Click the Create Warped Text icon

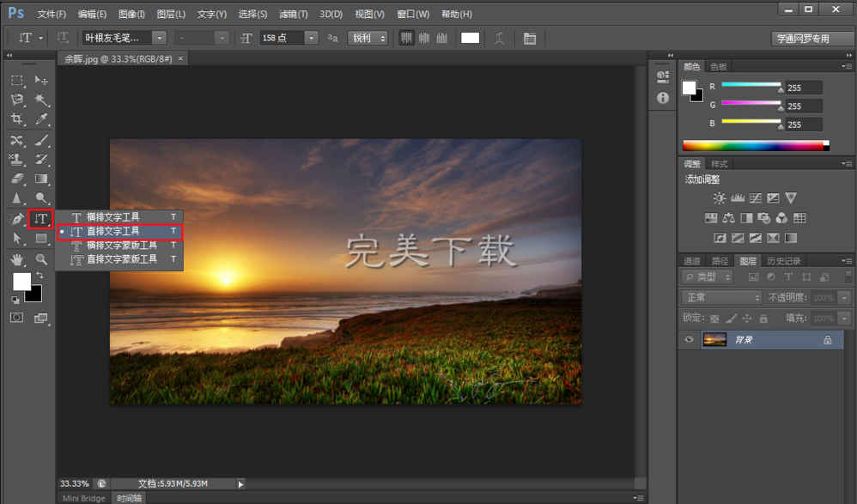coord(500,38)
